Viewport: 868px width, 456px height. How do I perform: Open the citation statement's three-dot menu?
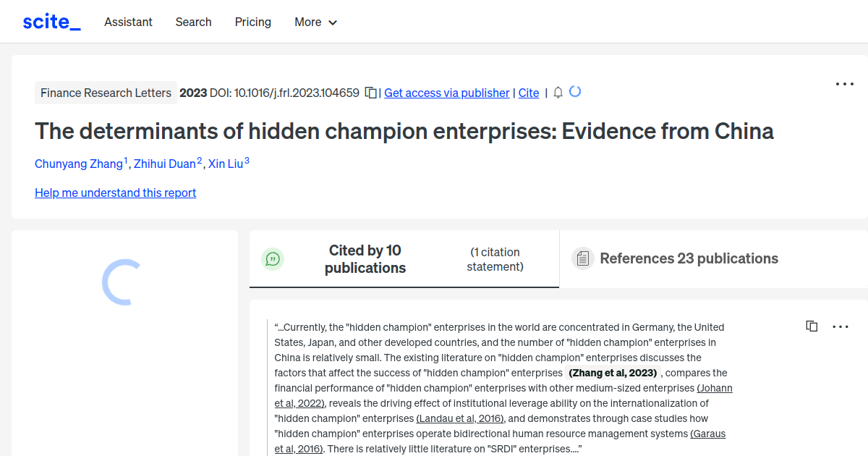click(841, 326)
